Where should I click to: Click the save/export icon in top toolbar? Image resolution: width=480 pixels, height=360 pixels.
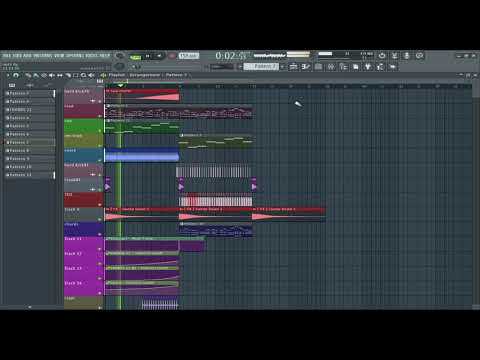pos(394,55)
